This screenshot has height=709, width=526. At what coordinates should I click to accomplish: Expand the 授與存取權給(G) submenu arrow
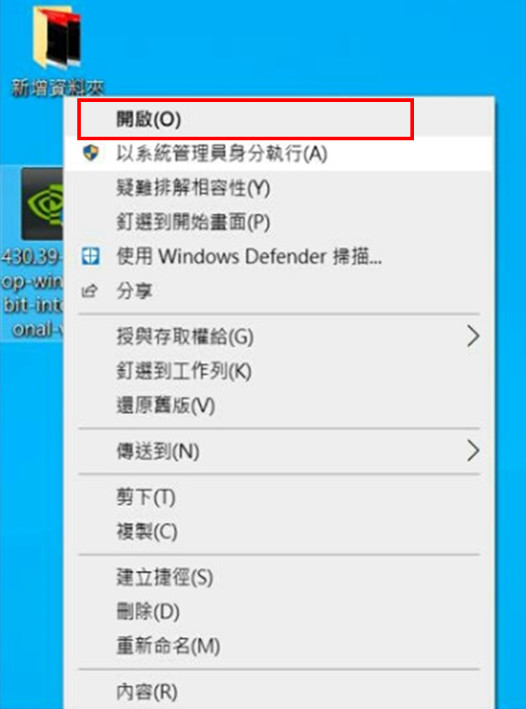(473, 336)
